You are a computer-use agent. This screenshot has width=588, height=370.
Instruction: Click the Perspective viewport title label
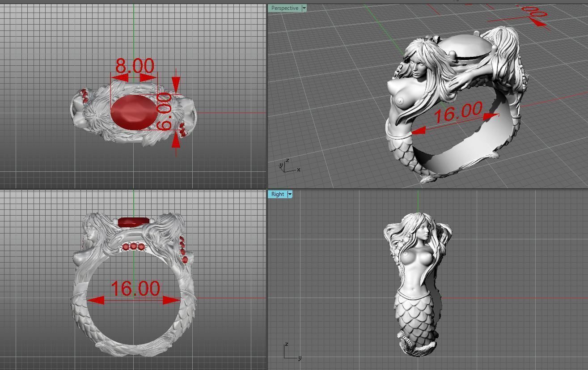(x=285, y=8)
